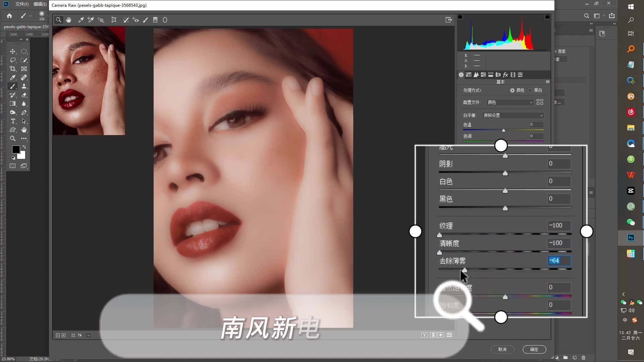Toggle the Y before/after preview button
644x362 pixels.
[425, 335]
